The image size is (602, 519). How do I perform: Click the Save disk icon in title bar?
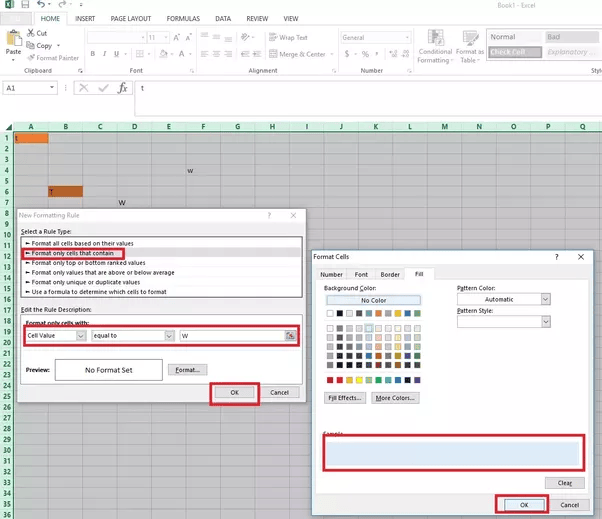point(25,5)
